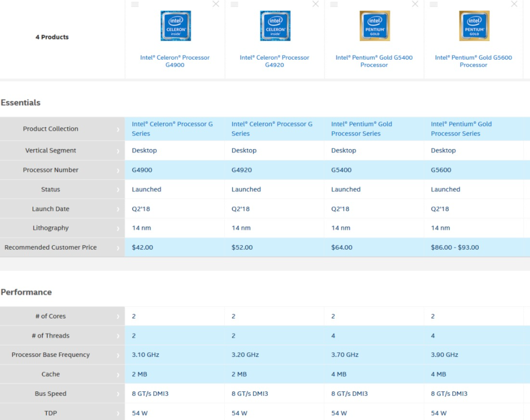Click the 3.70 GHz base frequency value
530x420 pixels.
coord(345,355)
